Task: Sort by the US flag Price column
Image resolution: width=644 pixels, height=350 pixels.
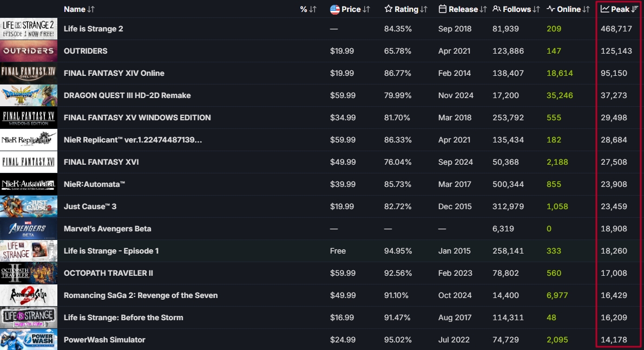Action: [x=350, y=9]
